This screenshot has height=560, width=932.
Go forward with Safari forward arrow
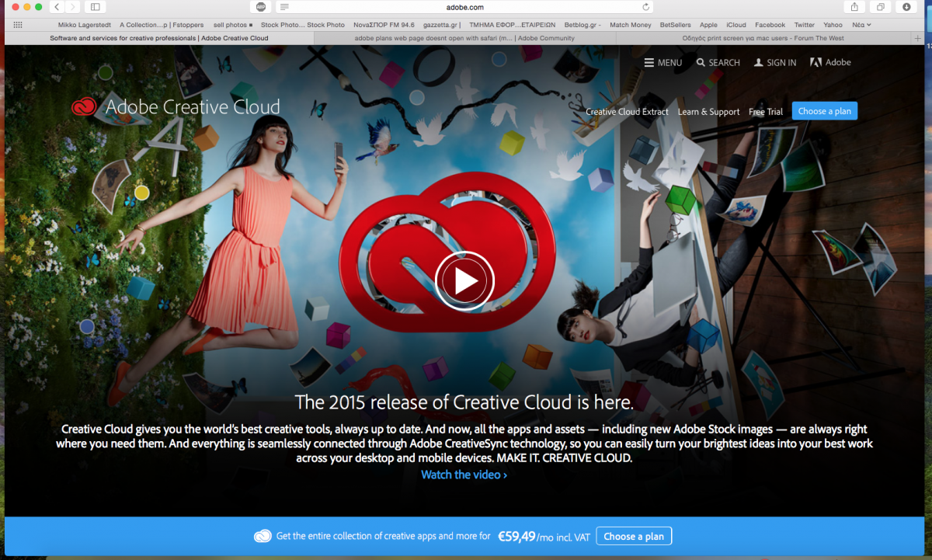tap(73, 7)
